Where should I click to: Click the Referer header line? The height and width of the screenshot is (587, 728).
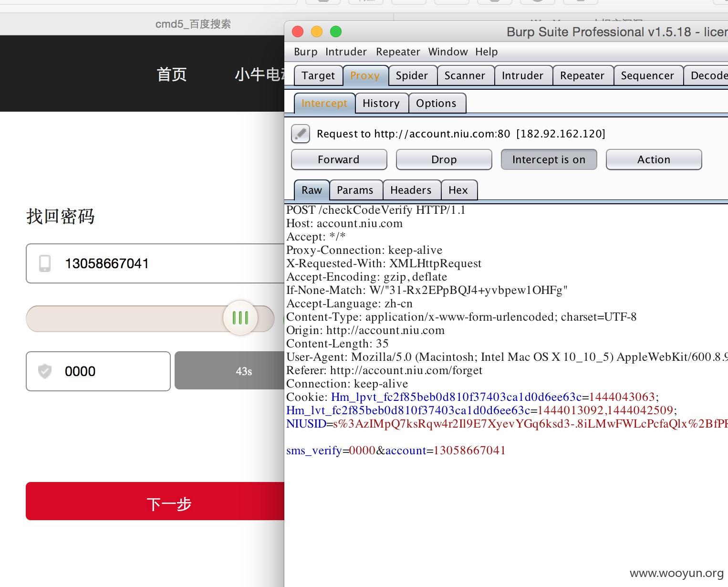coord(384,370)
